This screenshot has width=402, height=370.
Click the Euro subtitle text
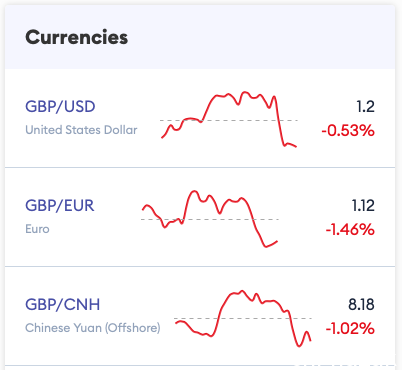pos(37,229)
